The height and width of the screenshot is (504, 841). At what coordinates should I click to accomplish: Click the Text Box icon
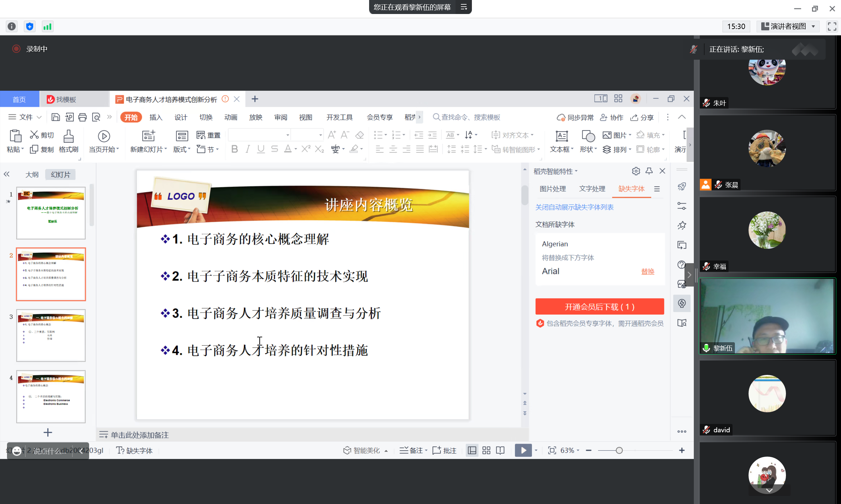[x=562, y=136]
